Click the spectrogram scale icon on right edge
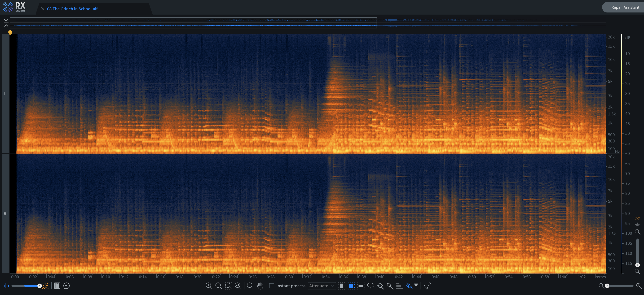 (637, 217)
